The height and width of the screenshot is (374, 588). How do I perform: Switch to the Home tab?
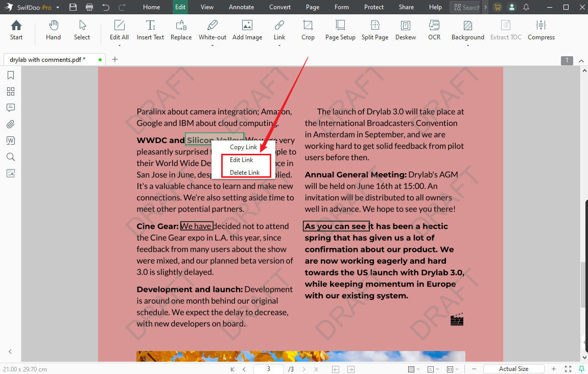(x=152, y=7)
